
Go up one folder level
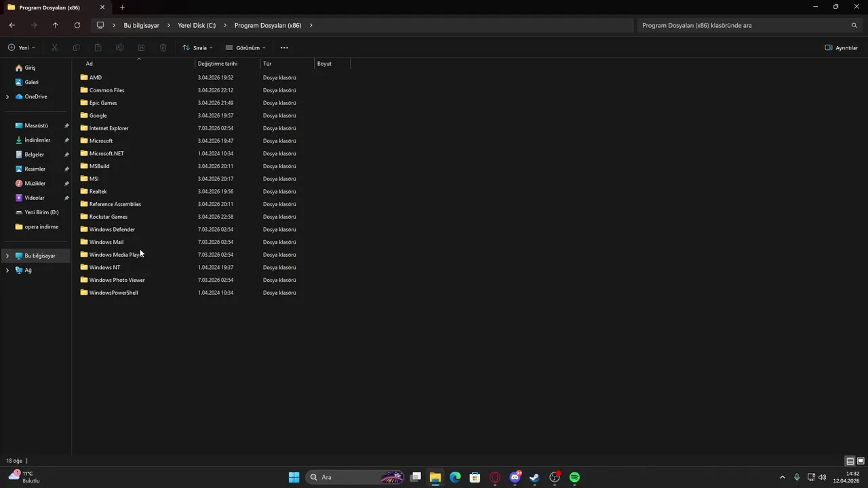pos(56,25)
